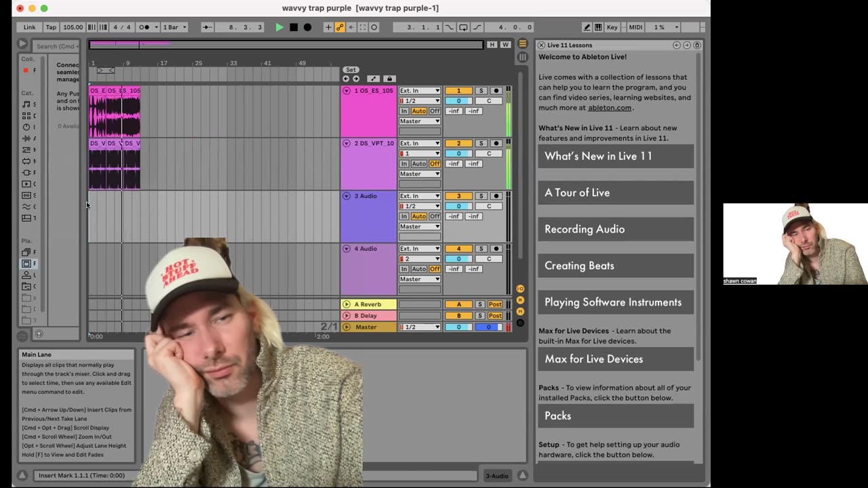Toggle the orange Automation Arm icon
The width and height of the screenshot is (868, 488).
(x=340, y=27)
